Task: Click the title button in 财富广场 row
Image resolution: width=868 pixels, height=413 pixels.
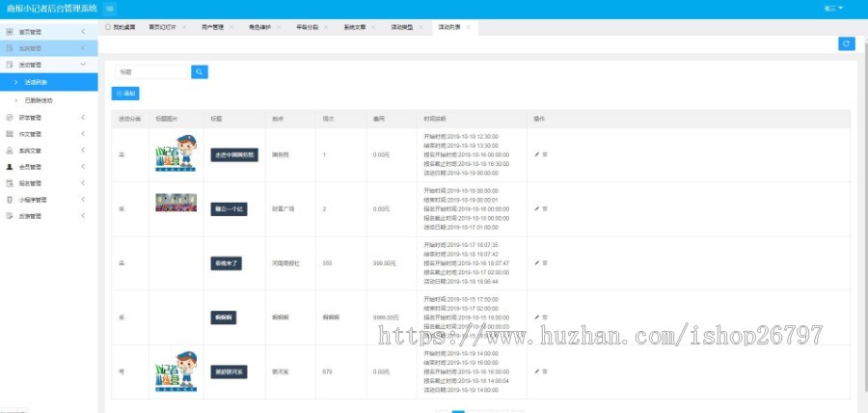Action: pos(229,209)
